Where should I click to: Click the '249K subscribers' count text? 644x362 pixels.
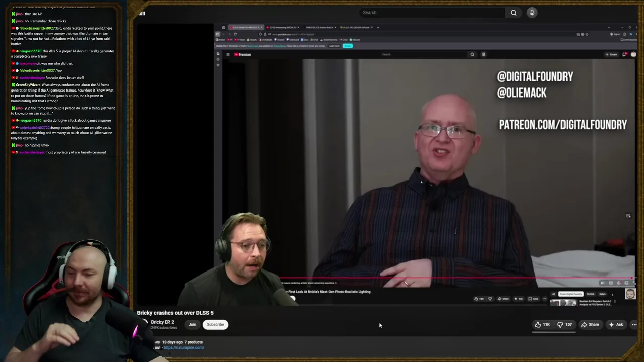click(x=164, y=328)
